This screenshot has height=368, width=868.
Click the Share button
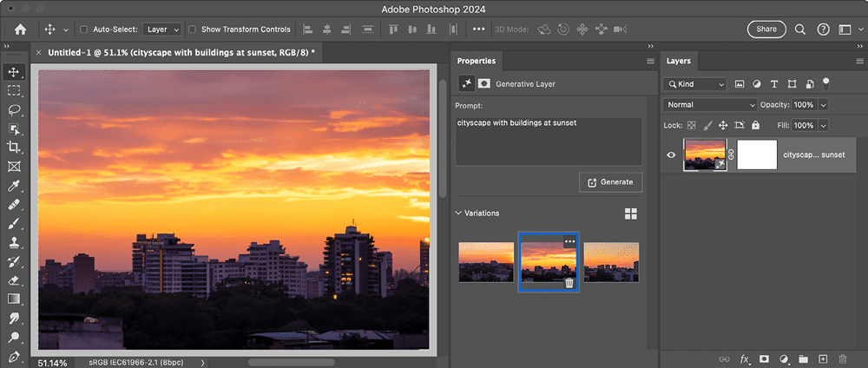(766, 30)
